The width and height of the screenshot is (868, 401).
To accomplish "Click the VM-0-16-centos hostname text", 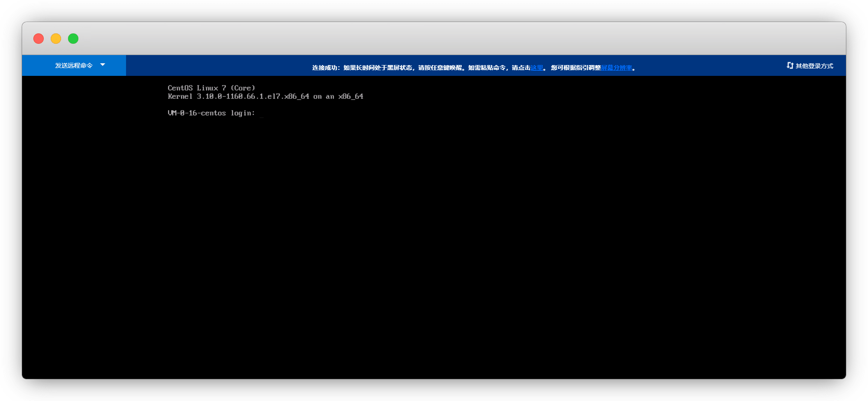I will 197,113.
